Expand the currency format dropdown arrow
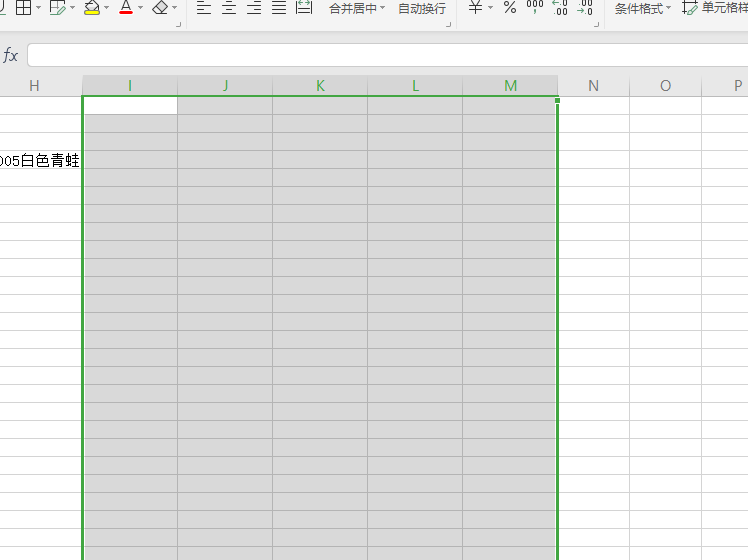The height and width of the screenshot is (560, 748). click(x=490, y=8)
